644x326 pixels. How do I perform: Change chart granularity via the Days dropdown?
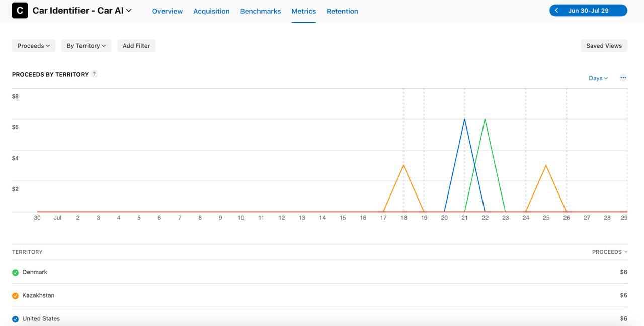[x=597, y=77]
